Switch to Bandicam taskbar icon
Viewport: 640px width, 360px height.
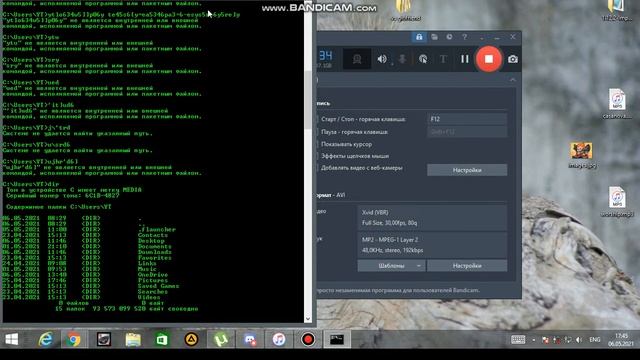308,339
